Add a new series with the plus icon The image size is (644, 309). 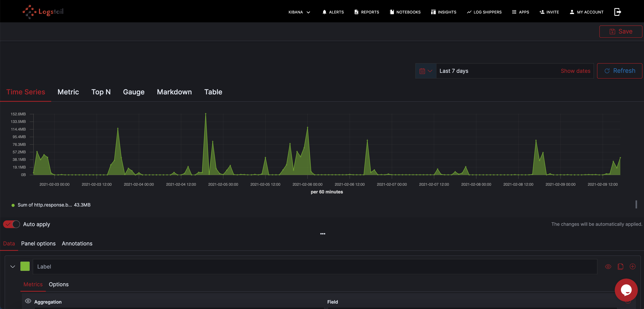[x=632, y=266]
